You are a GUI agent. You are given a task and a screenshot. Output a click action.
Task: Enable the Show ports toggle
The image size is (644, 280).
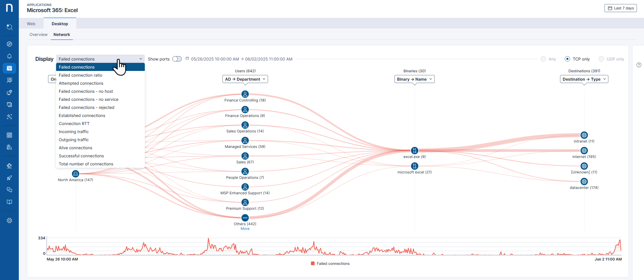[x=177, y=59]
